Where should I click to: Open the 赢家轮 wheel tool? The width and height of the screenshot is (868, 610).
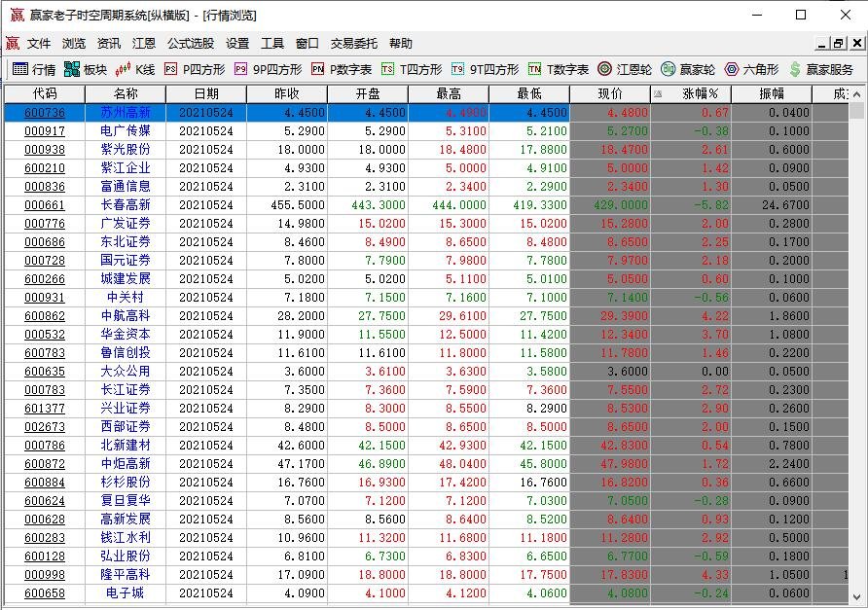click(687, 69)
